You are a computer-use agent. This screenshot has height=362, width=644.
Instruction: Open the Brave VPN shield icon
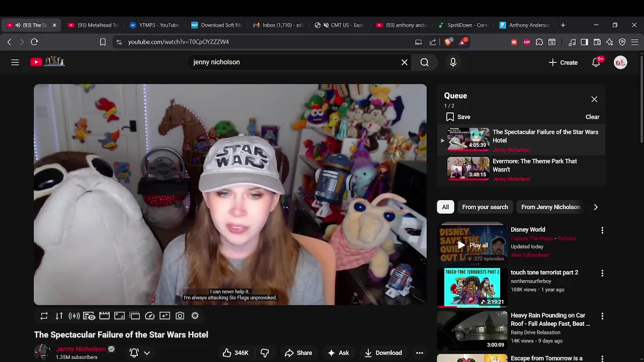click(x=622, y=42)
